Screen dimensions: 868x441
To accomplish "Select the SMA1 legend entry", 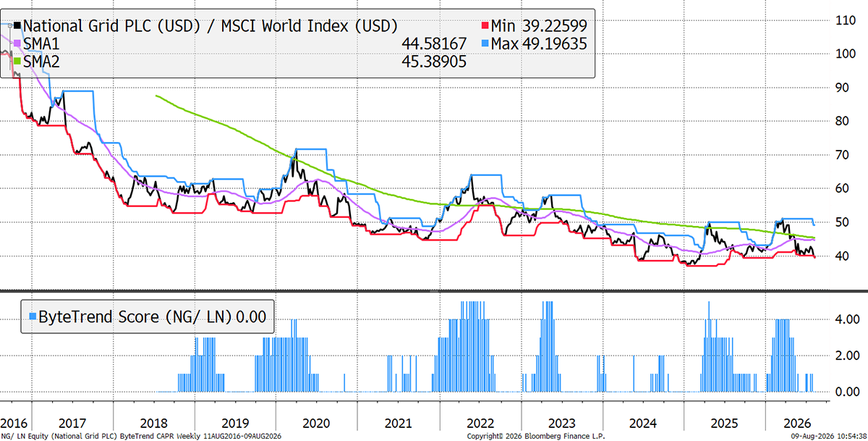I will [x=43, y=44].
